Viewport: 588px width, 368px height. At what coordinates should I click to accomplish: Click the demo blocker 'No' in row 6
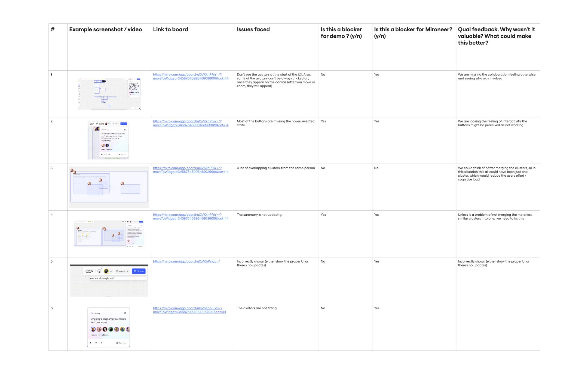click(x=323, y=308)
